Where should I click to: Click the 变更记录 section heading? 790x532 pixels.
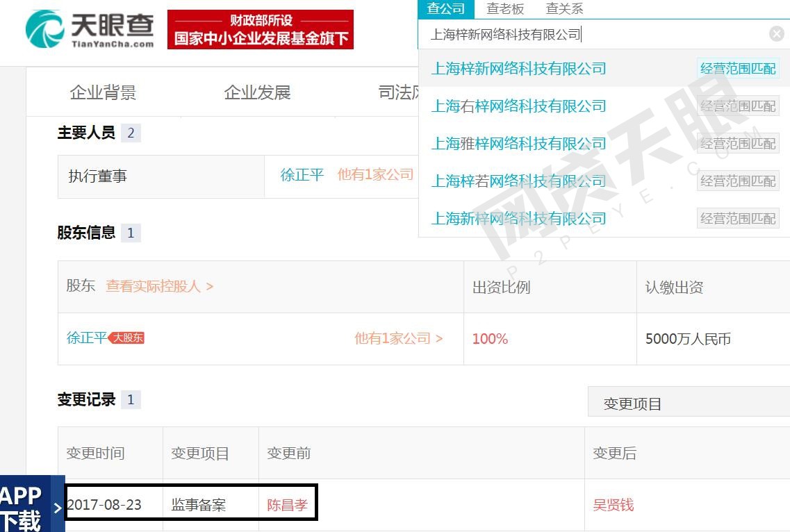point(86,399)
